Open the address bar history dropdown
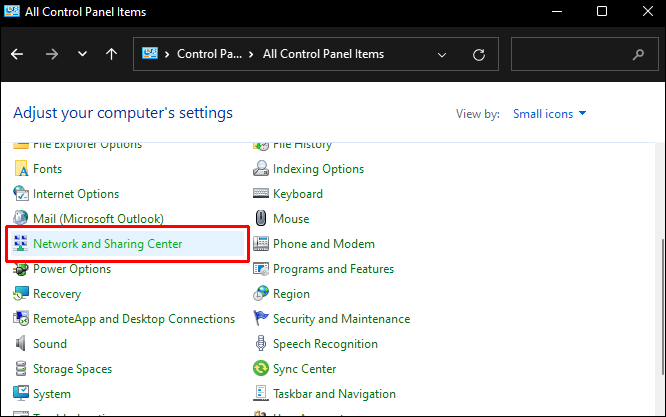This screenshot has width=666, height=417. click(442, 54)
